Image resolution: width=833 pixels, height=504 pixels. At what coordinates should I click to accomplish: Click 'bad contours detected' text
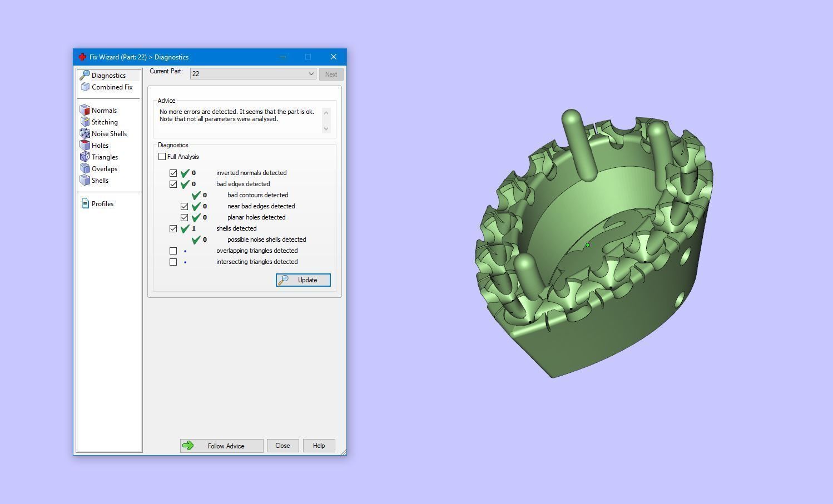257,195
